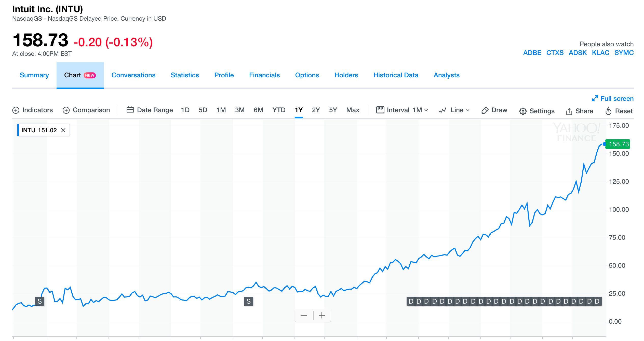Screen dimensions: 644x341
Task: Click the Share upload icon
Action: pyautogui.click(x=569, y=111)
